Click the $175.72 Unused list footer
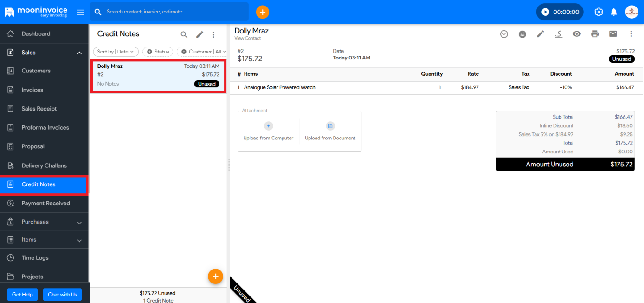The height and width of the screenshot is (303, 644). click(158, 293)
